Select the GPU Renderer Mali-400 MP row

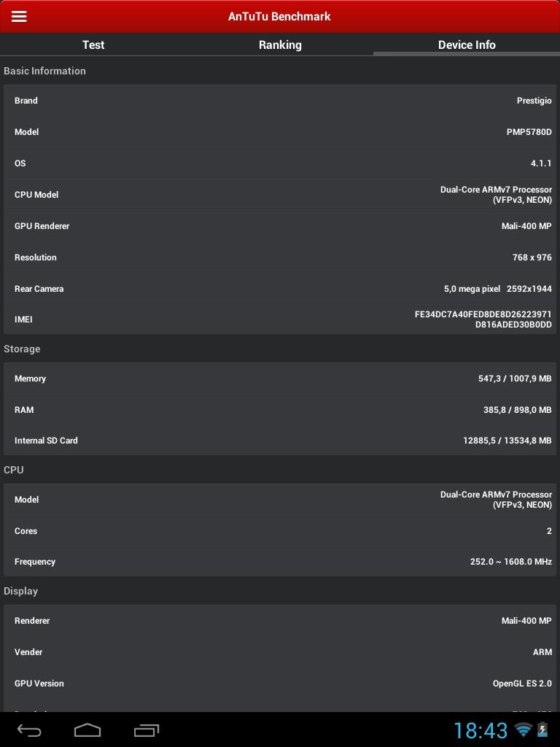tap(280, 226)
